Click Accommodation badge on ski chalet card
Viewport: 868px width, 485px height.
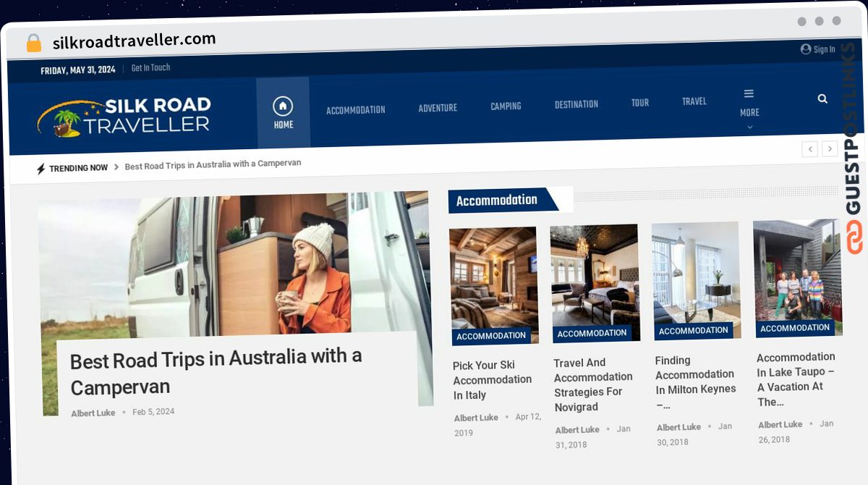[491, 336]
